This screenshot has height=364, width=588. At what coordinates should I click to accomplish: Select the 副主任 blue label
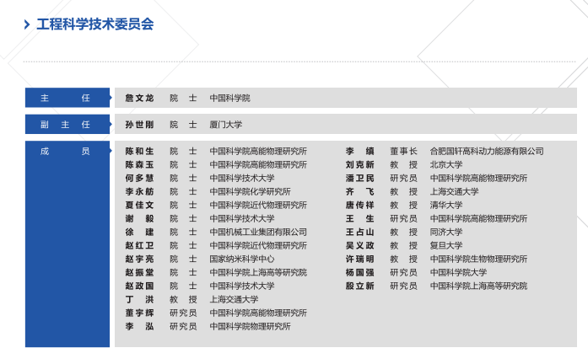[x=67, y=125]
